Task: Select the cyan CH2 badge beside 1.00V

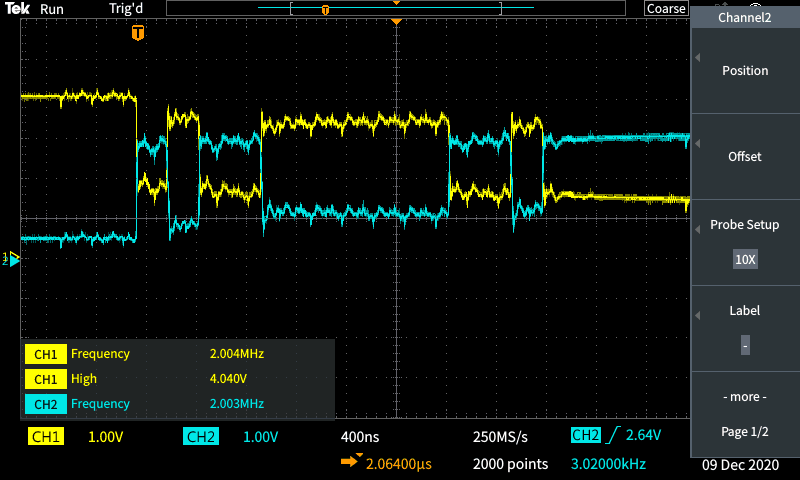Action: tap(201, 437)
